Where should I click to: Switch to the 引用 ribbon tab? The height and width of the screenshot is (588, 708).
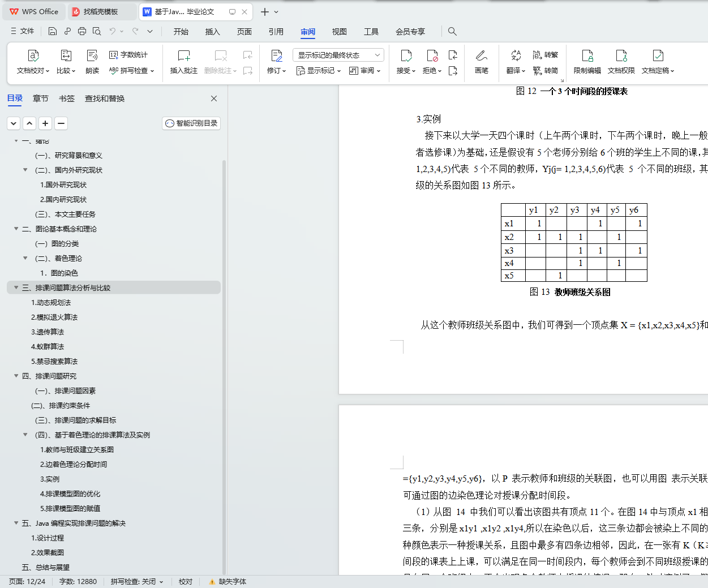click(x=276, y=32)
